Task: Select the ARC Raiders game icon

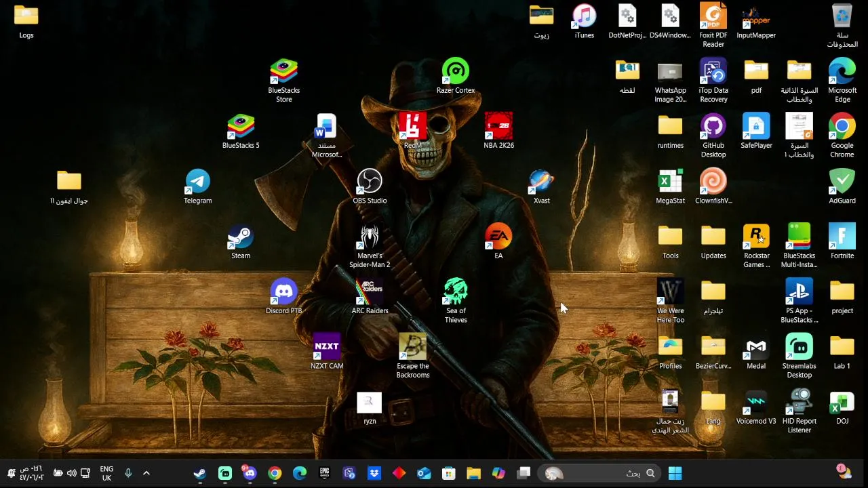Action: point(370,297)
